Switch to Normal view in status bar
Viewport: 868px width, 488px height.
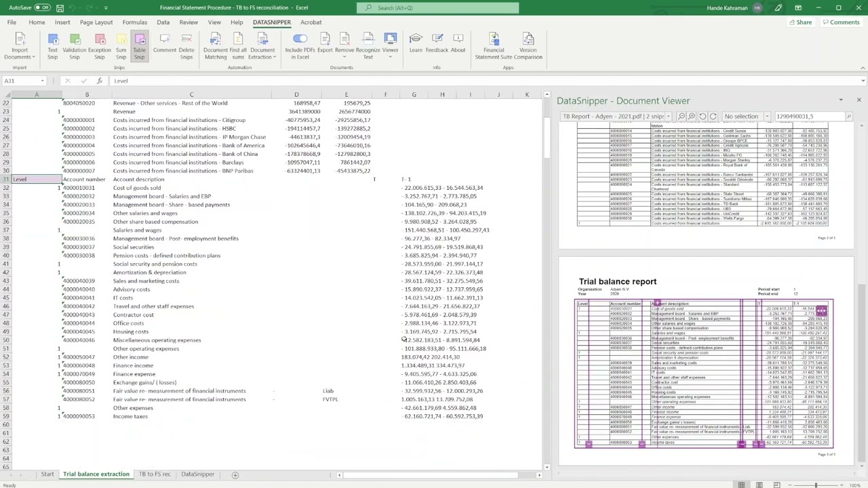click(x=741, y=485)
